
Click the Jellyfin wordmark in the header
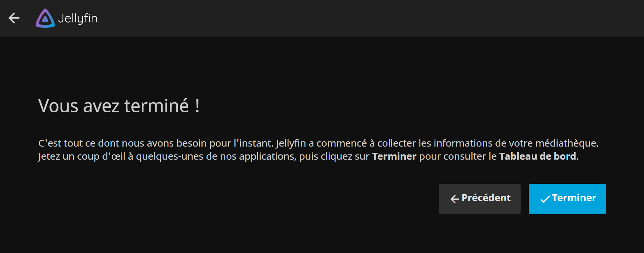(78, 19)
